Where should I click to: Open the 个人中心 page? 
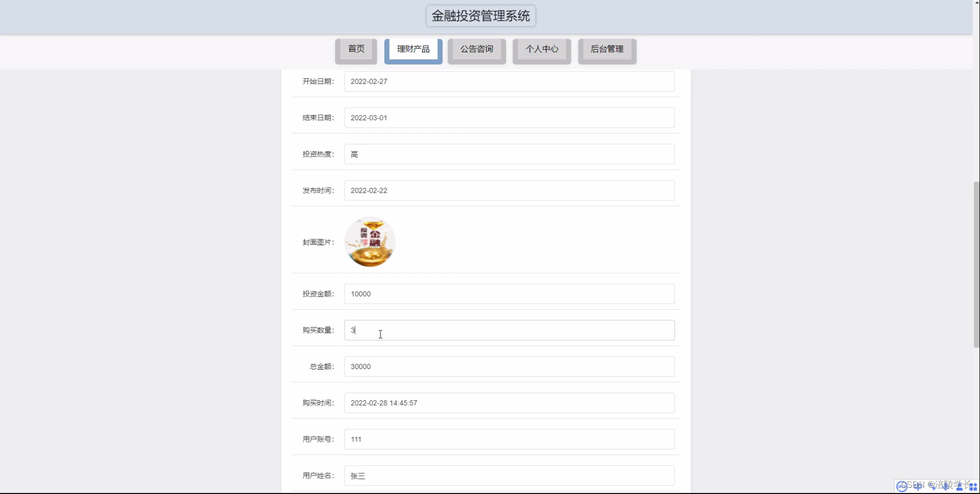pos(542,49)
